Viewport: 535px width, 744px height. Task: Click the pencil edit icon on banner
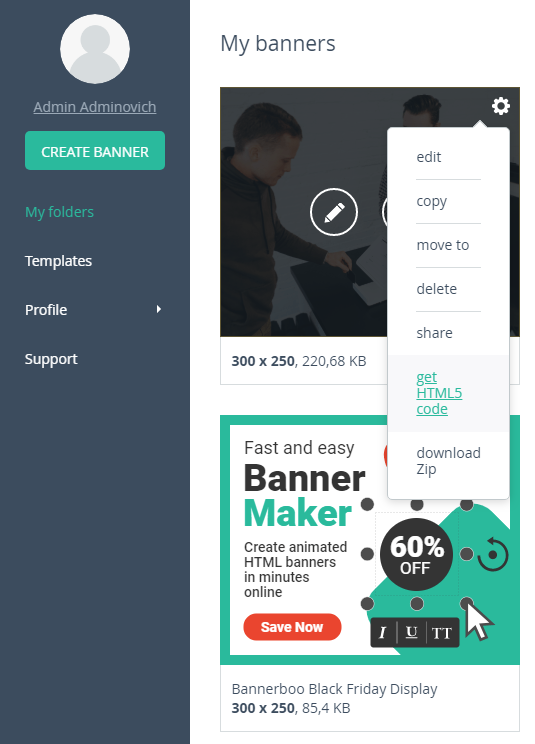coord(334,212)
